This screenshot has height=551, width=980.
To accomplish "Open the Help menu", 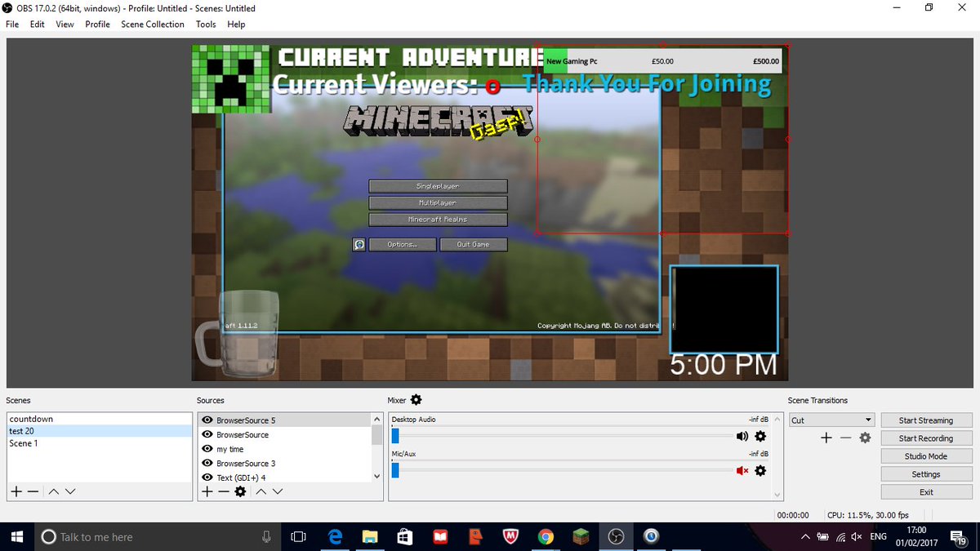I will 236,24.
